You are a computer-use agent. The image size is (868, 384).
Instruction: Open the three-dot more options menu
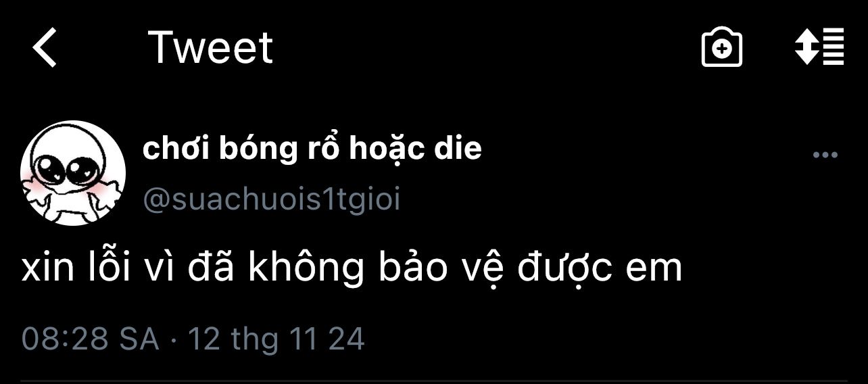825,155
